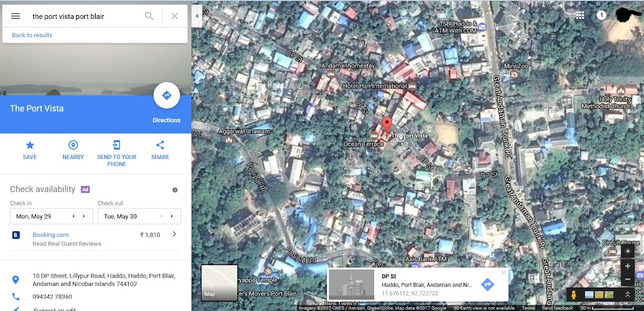Click the phone icon
The image size is (644, 311).
click(16, 296)
